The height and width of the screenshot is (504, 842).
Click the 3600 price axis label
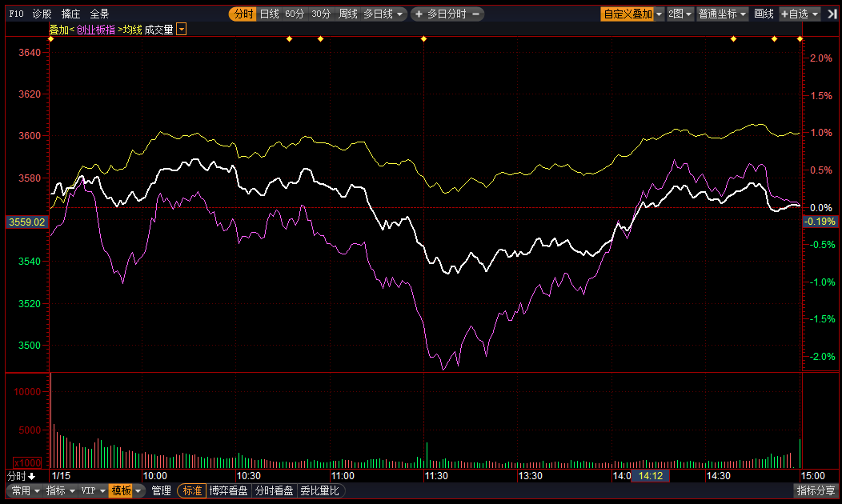point(30,136)
